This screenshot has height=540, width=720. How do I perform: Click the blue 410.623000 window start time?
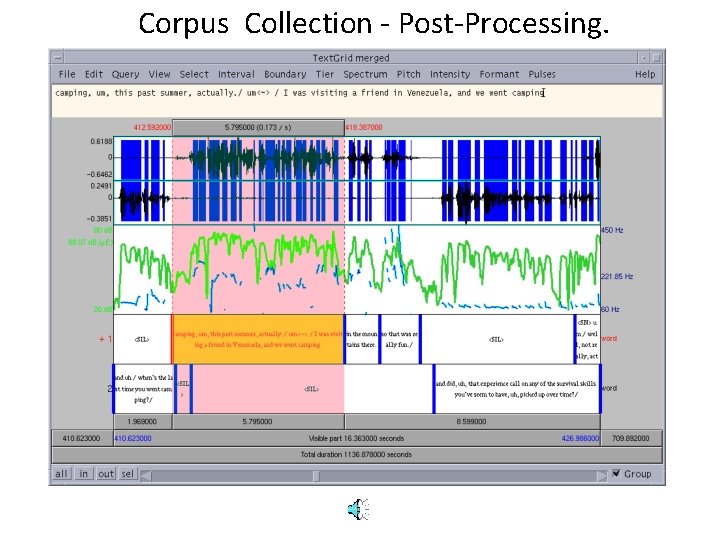(133, 438)
